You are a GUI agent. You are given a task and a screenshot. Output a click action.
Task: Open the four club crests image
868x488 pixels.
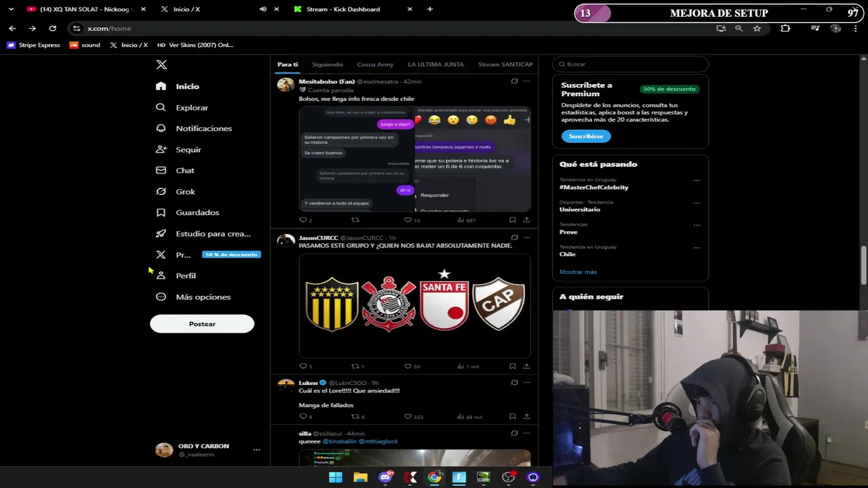(414, 305)
